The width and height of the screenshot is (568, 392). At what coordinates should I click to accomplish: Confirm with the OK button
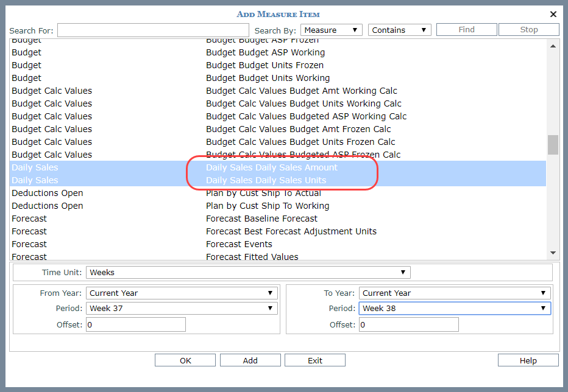(185, 360)
